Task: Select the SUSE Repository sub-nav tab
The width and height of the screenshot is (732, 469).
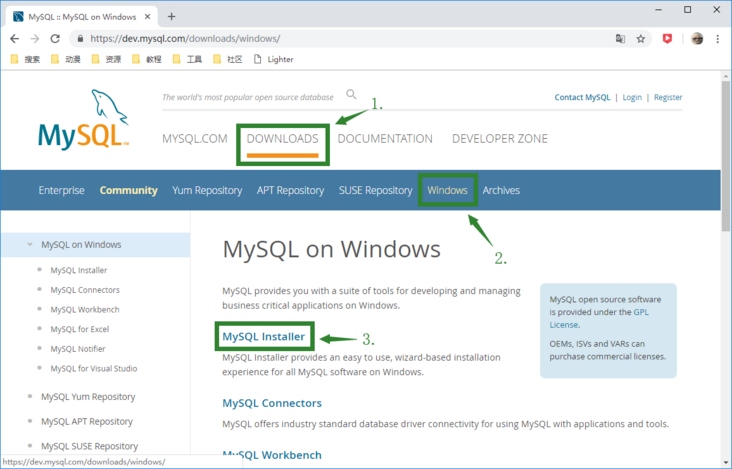Action: pos(376,190)
